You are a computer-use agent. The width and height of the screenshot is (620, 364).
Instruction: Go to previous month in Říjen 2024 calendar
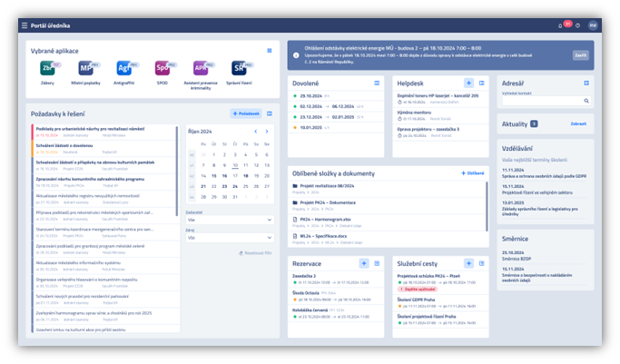(256, 132)
